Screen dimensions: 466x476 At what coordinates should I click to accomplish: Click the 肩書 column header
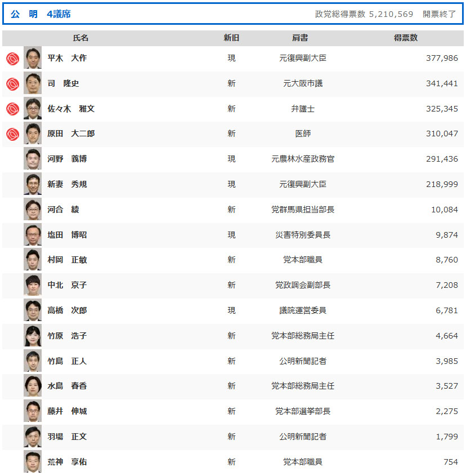pos(300,38)
